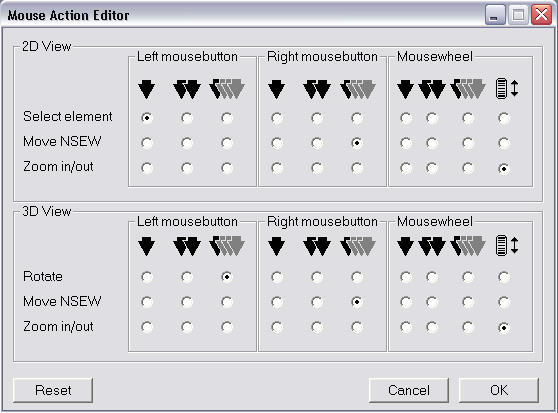Click the double-click arrows icon under 2D Right mousebutton
The image size is (558, 413).
point(317,89)
